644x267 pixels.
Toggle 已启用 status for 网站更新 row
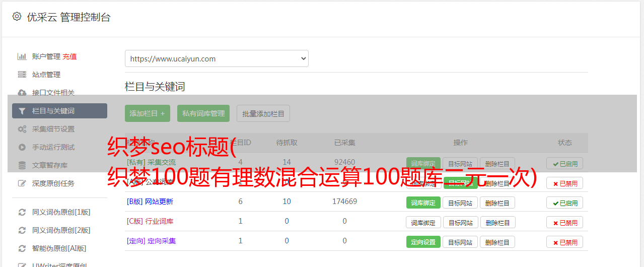pyautogui.click(x=565, y=203)
